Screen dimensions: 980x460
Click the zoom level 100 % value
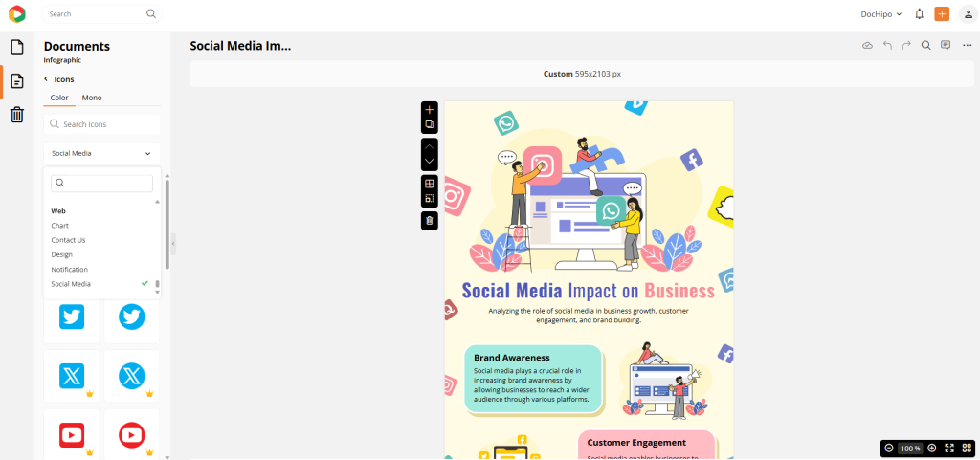point(910,449)
